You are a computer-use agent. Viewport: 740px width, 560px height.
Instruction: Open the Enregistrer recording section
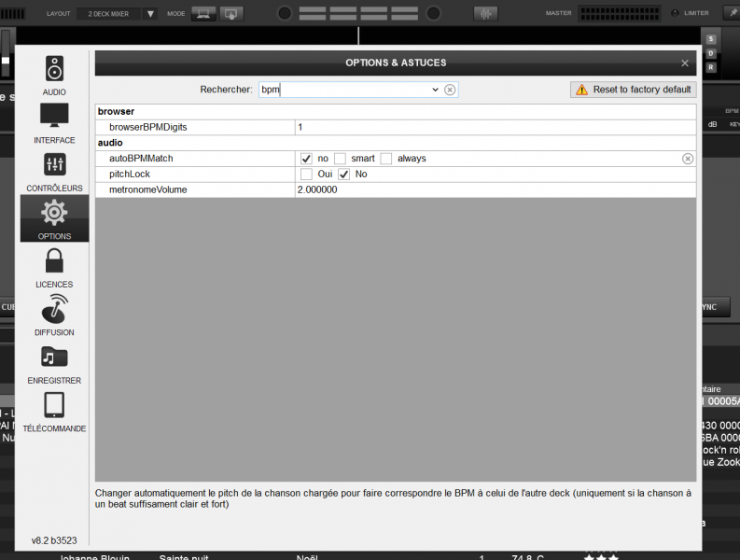[x=54, y=363]
